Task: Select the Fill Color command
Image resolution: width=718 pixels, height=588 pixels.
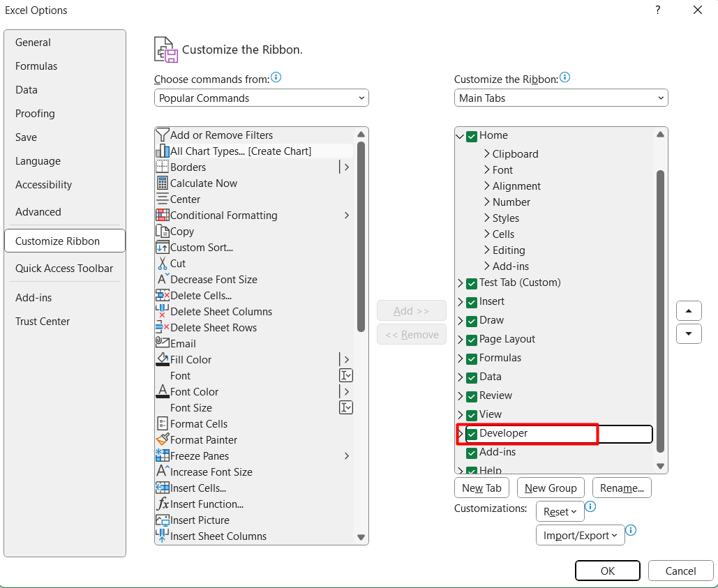Action: 188,359
